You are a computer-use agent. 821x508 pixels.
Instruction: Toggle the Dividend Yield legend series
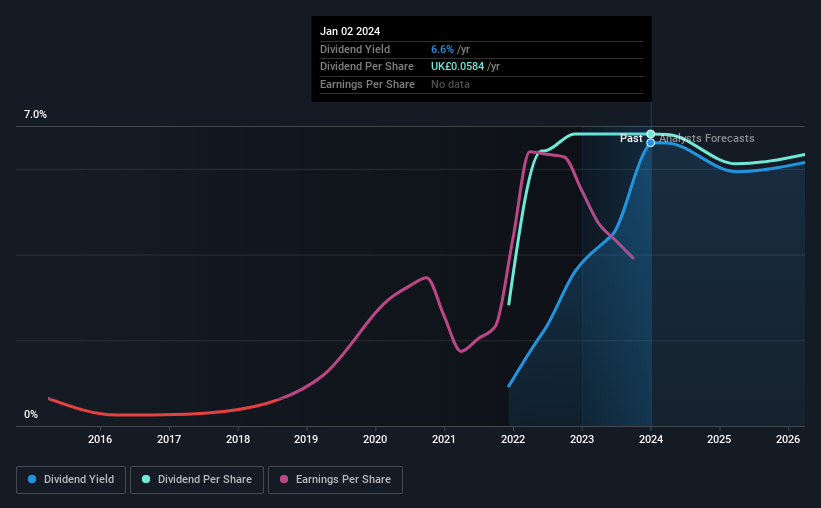pyautogui.click(x=71, y=480)
